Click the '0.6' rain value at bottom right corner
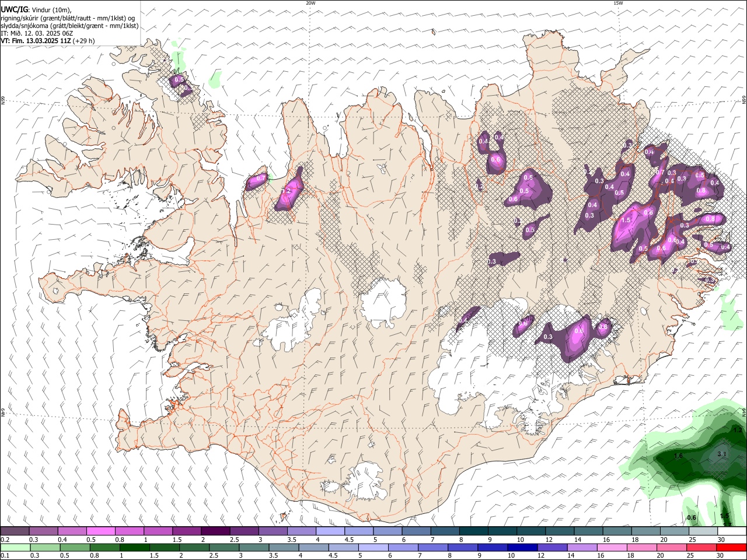Image resolution: width=747 pixels, height=560 pixels. click(692, 517)
